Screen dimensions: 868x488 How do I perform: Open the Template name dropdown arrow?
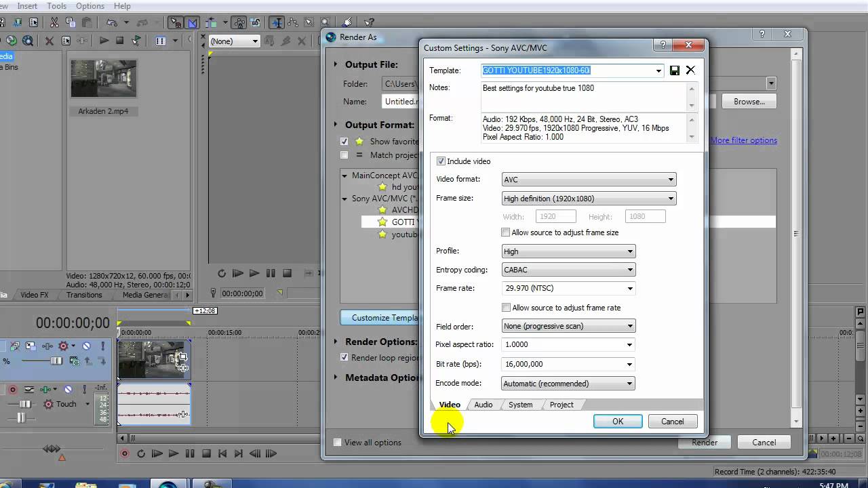point(658,70)
